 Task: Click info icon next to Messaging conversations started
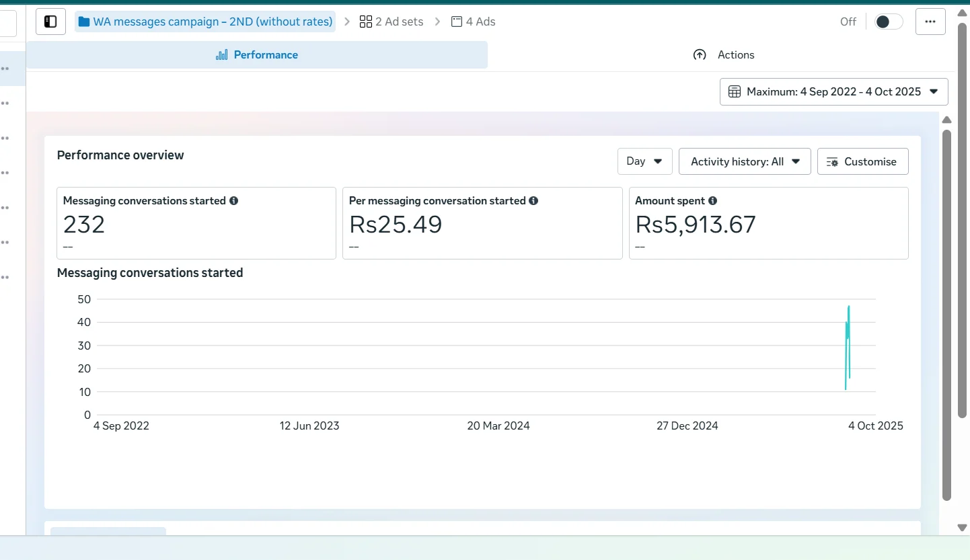click(233, 201)
